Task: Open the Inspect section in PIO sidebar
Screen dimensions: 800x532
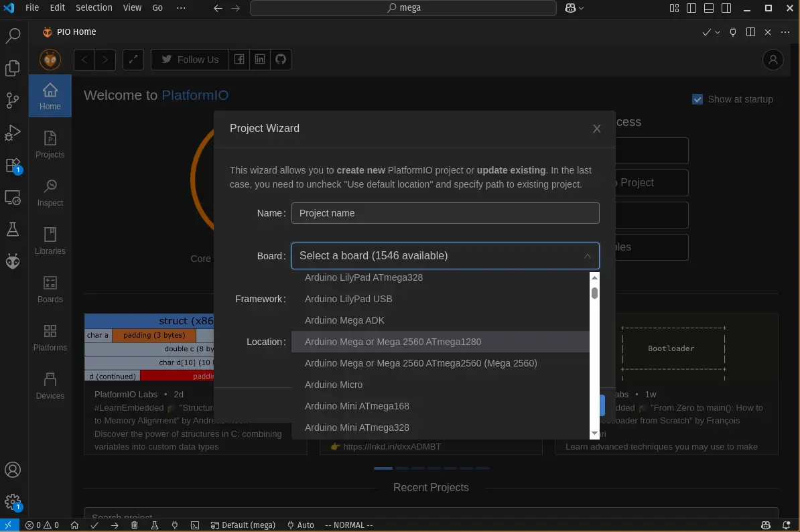Action: [50, 192]
